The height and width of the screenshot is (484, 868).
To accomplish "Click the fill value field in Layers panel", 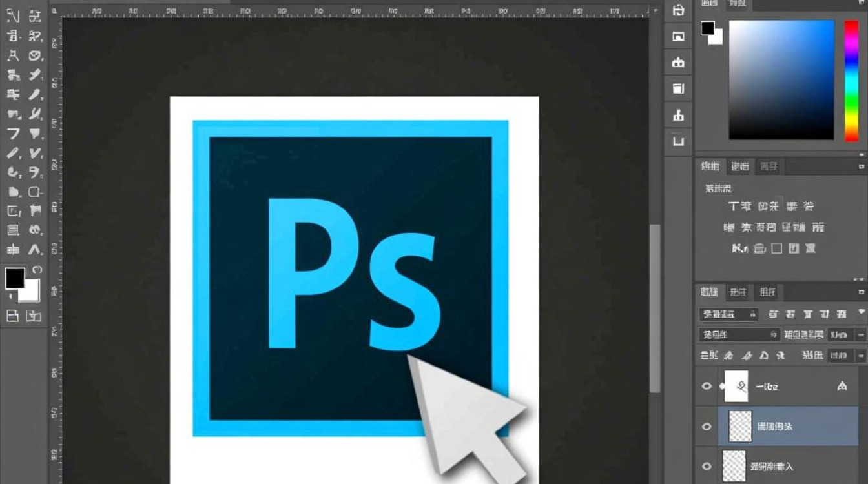I will pyautogui.click(x=840, y=356).
